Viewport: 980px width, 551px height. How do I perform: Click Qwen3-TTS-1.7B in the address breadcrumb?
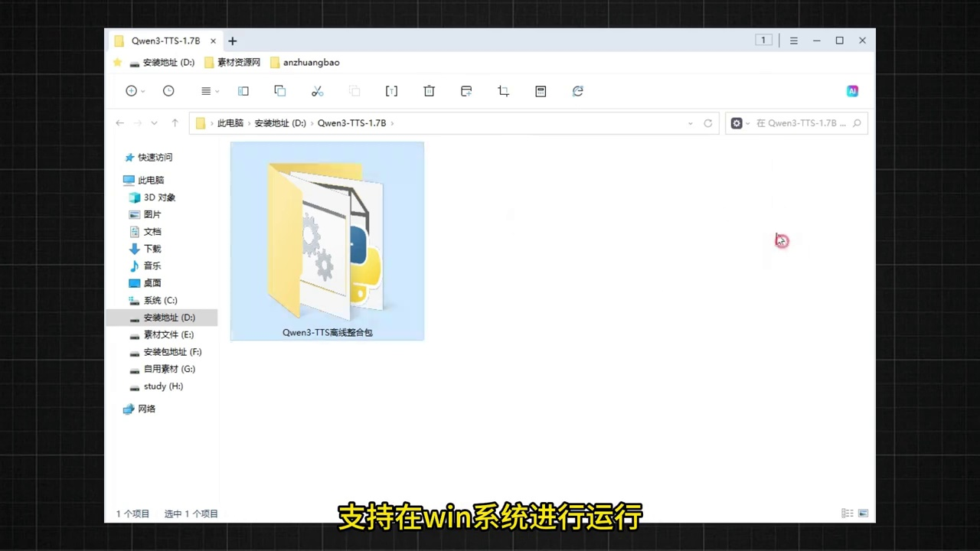[352, 123]
